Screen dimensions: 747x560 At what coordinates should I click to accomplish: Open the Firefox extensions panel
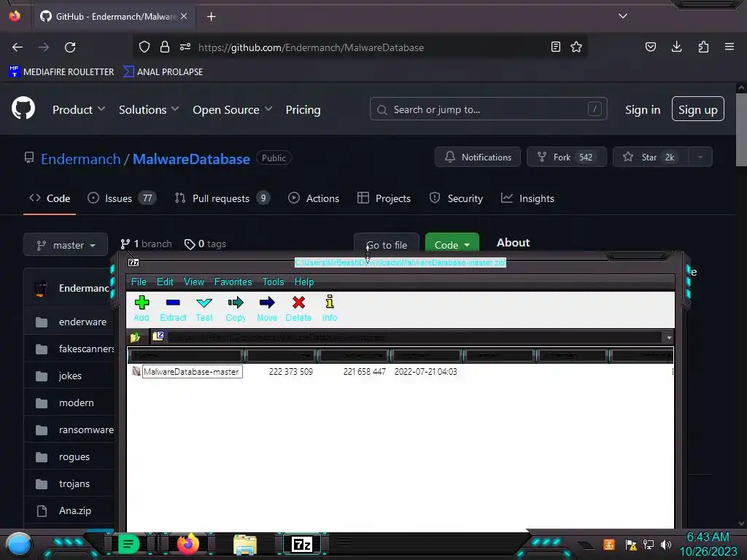[703, 47]
